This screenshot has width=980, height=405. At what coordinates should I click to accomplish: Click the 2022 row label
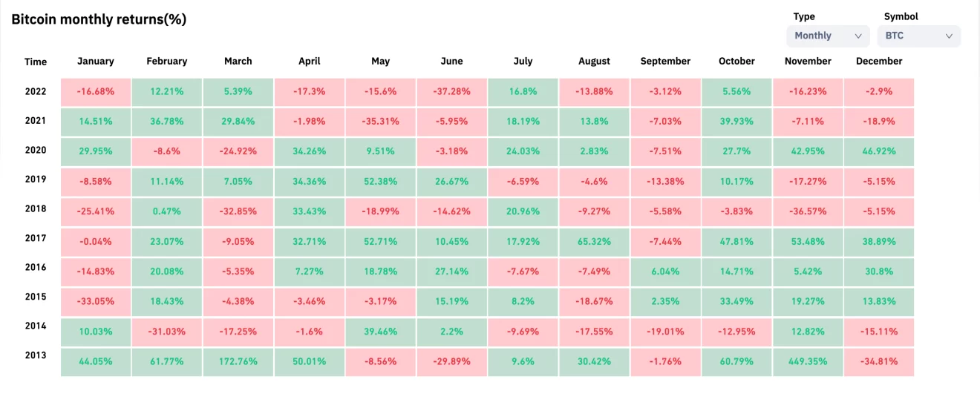click(35, 92)
